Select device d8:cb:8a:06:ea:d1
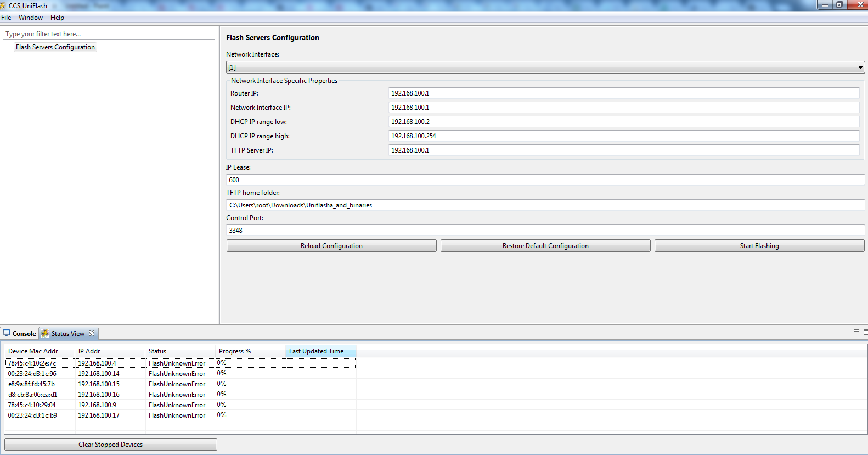 coord(32,395)
